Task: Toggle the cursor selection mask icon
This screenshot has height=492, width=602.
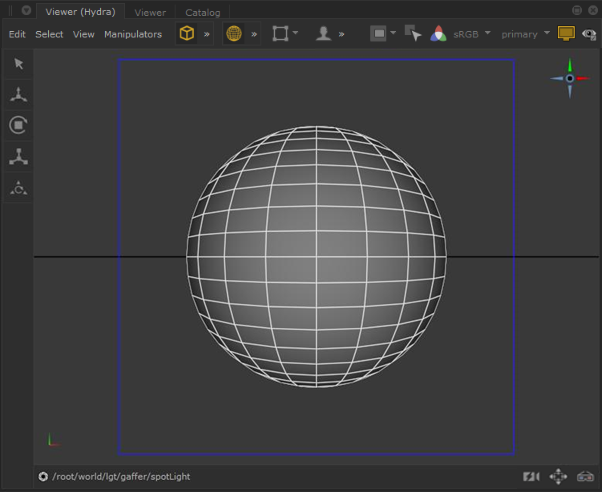Action: (413, 34)
